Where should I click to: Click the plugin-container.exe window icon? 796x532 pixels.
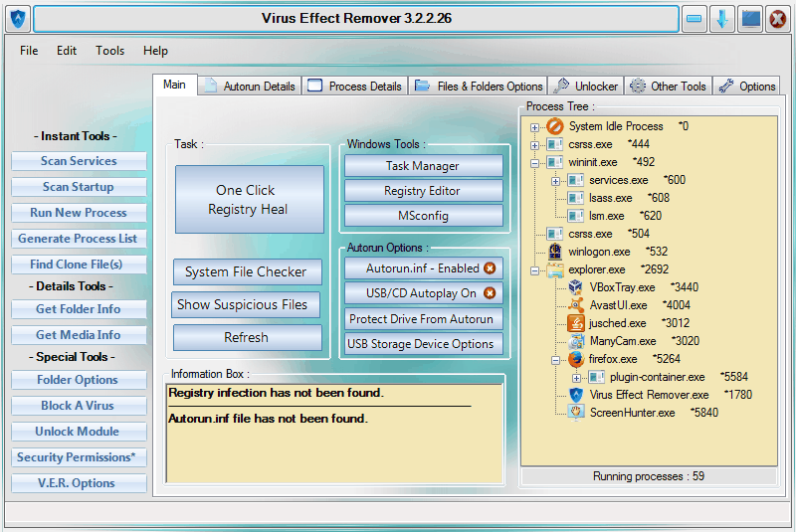596,377
